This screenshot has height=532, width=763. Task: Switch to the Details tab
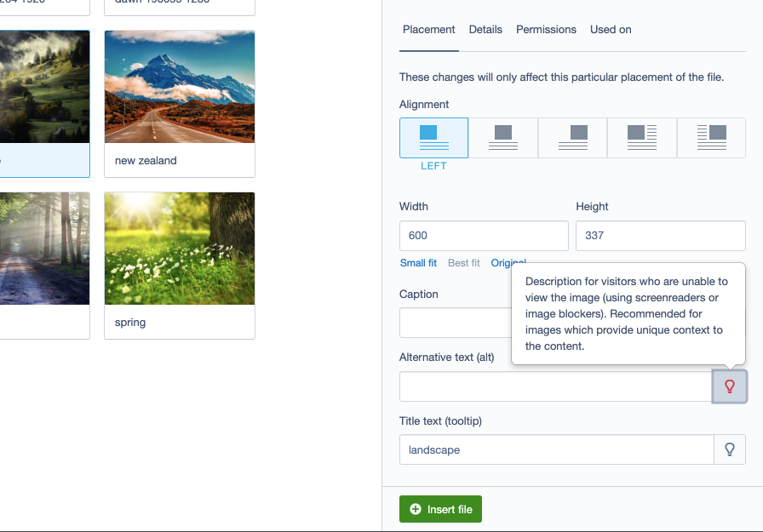[485, 30]
